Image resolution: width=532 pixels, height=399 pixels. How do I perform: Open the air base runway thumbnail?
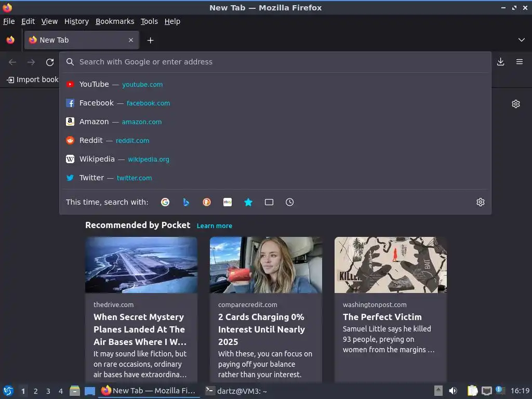141,265
